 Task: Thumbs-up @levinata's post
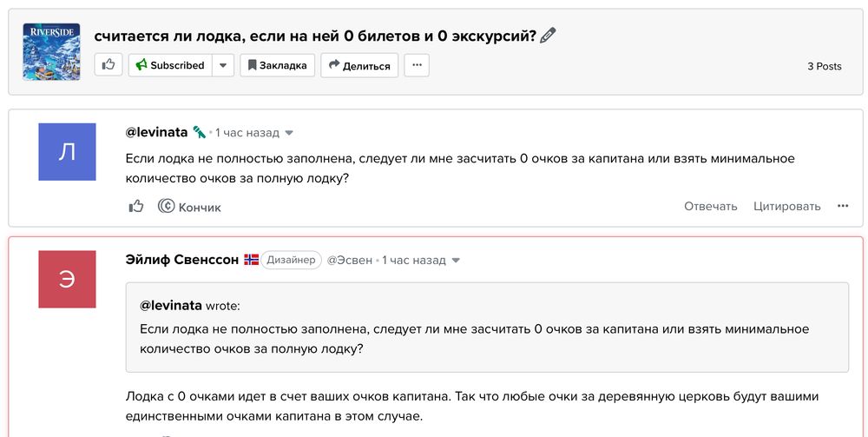136,207
